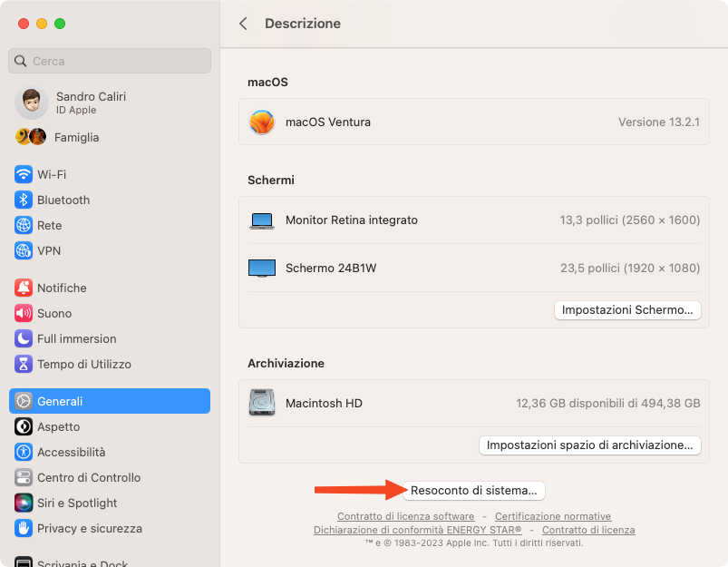This screenshot has height=567, width=728.
Task: Click the Notifiche bell icon
Action: tap(24, 288)
